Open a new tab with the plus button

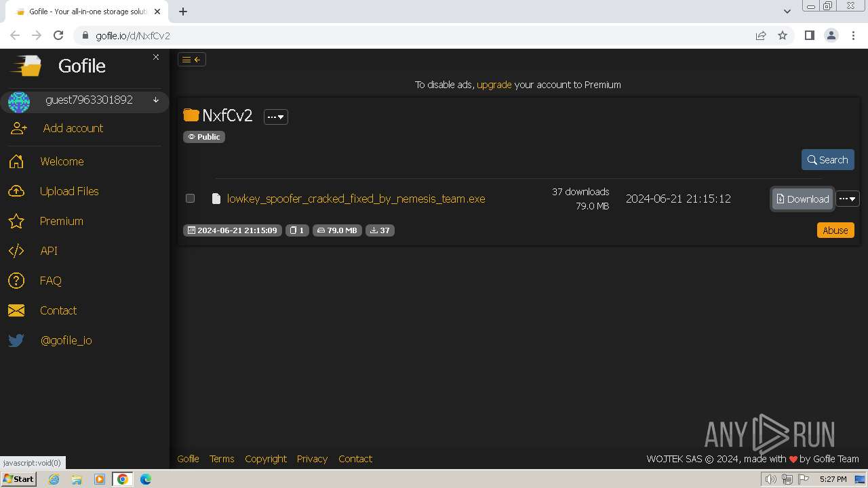pos(183,12)
